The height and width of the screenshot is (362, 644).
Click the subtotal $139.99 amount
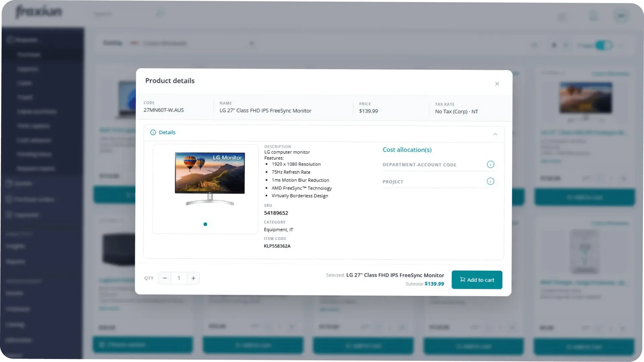coord(434,284)
